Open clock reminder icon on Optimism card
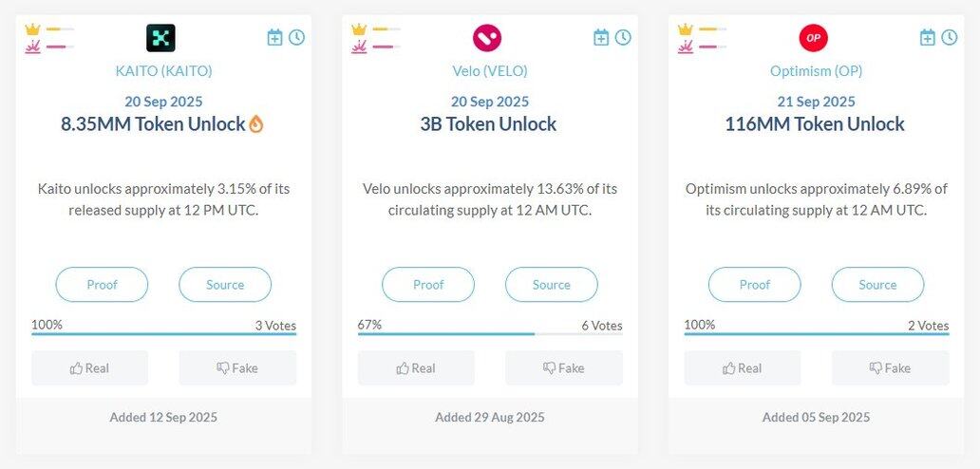 (950, 37)
